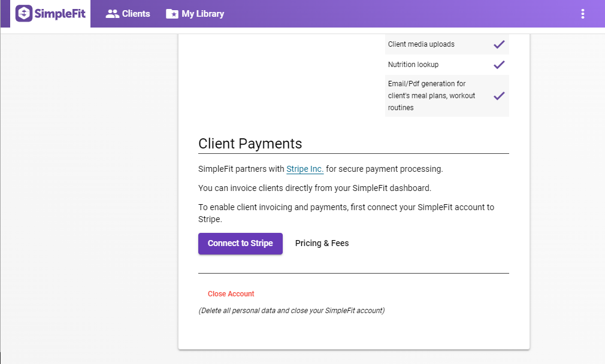Click the SimpleFit logo icon
The height and width of the screenshot is (364, 605).
[24, 14]
